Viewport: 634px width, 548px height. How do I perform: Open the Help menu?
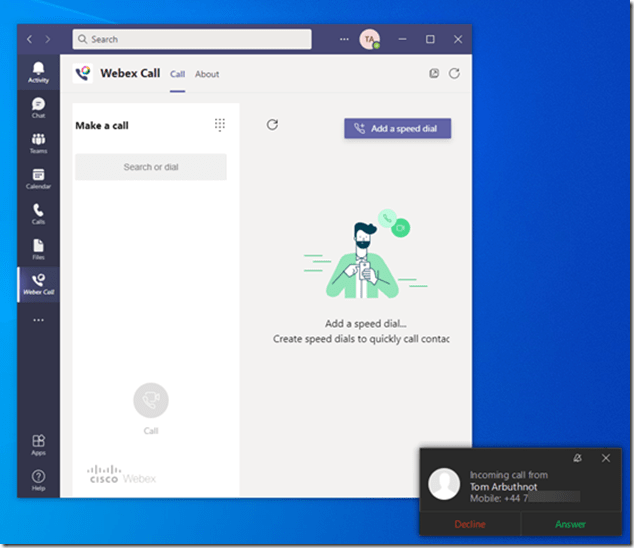38,480
